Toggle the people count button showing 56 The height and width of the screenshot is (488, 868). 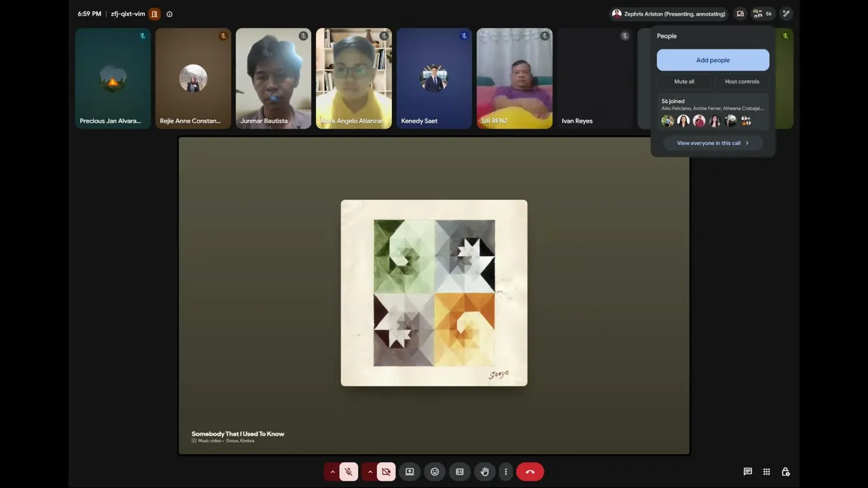tap(762, 14)
